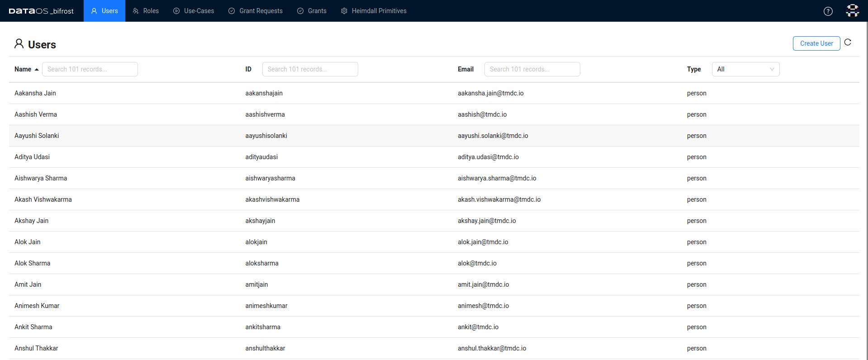Select the Akshay Jain name
Screen dimensions: 868x360
(x=31, y=221)
